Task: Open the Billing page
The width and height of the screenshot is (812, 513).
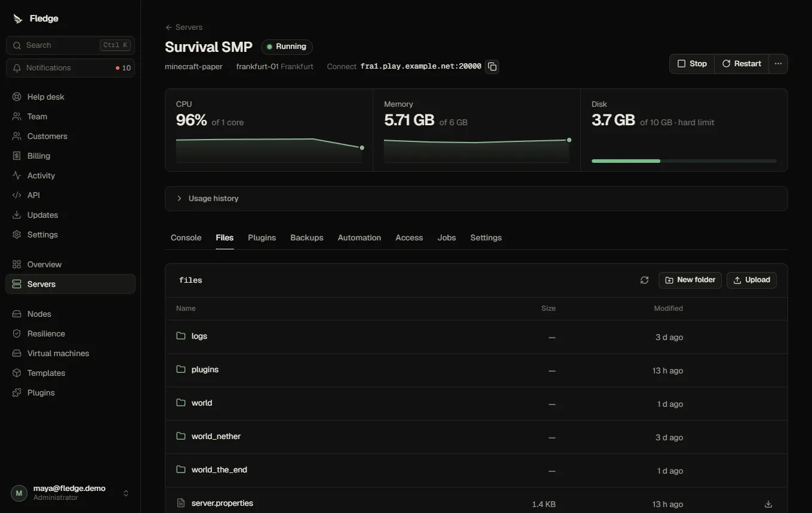Action: point(70,156)
